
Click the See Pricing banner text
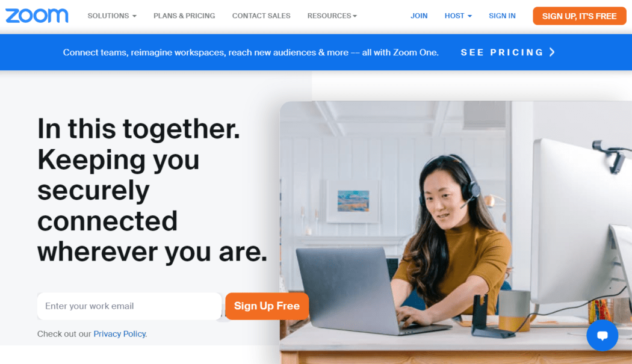(x=502, y=52)
